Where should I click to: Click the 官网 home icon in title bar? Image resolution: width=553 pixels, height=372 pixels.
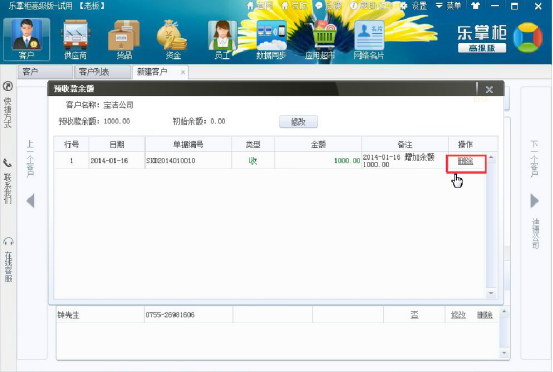(250, 6)
